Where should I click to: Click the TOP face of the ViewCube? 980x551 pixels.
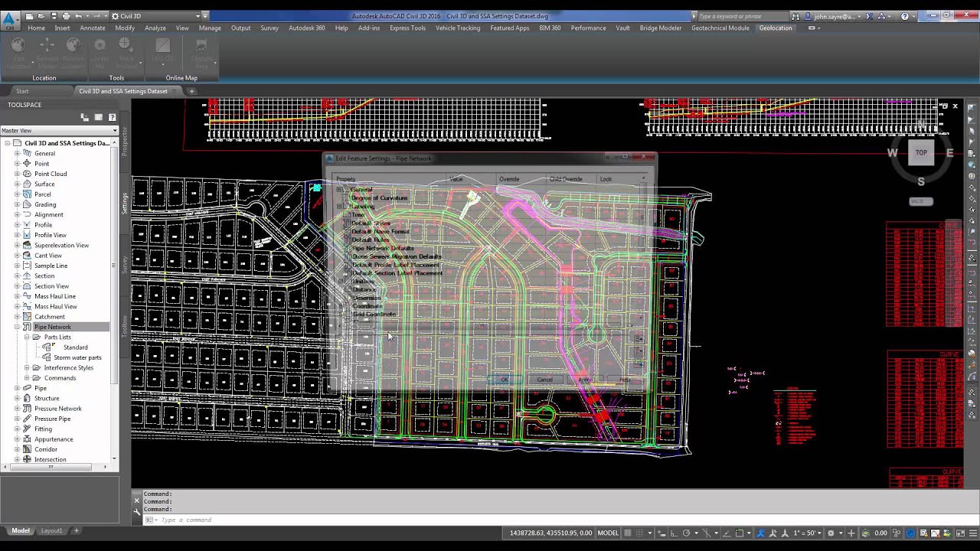coord(921,152)
